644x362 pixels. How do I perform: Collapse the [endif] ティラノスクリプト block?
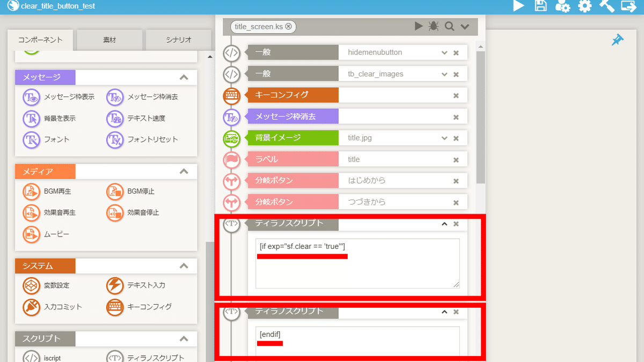444,312
